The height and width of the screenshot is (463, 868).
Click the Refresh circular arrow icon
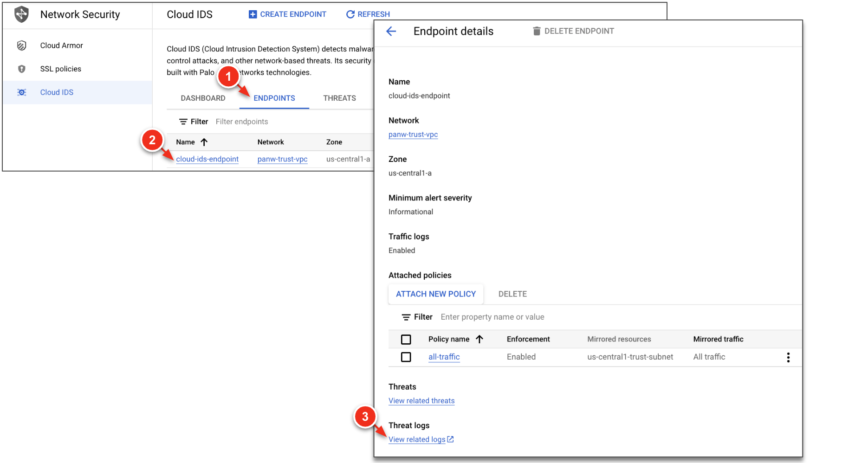[350, 14]
